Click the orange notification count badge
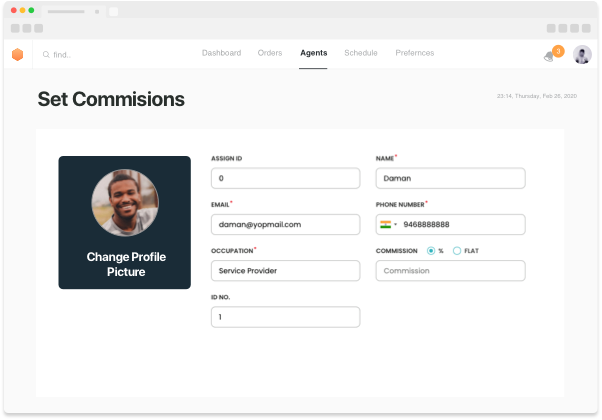602x420 pixels. 557,50
